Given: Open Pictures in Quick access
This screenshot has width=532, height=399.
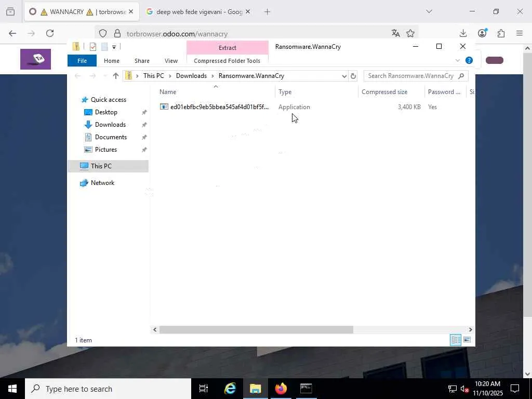Looking at the screenshot, I should click(106, 150).
